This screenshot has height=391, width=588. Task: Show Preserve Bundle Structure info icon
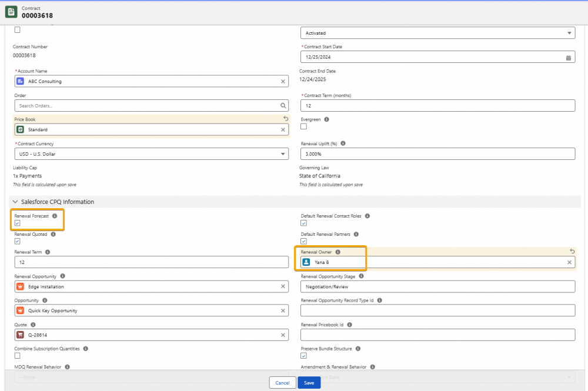point(358,349)
